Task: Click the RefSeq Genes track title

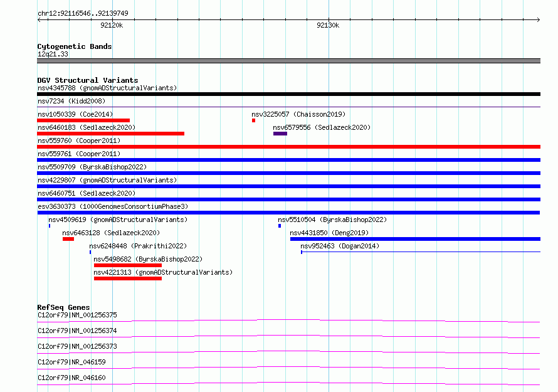Action: pyautogui.click(x=63, y=307)
